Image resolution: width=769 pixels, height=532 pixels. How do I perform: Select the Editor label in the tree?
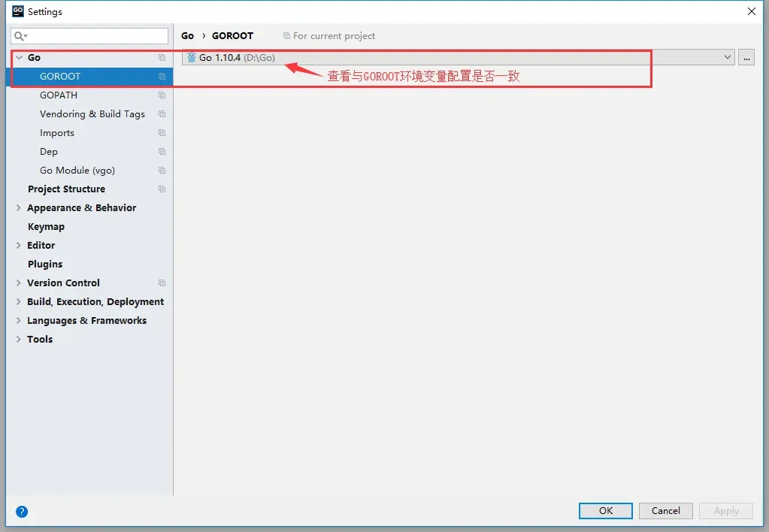[x=41, y=245]
